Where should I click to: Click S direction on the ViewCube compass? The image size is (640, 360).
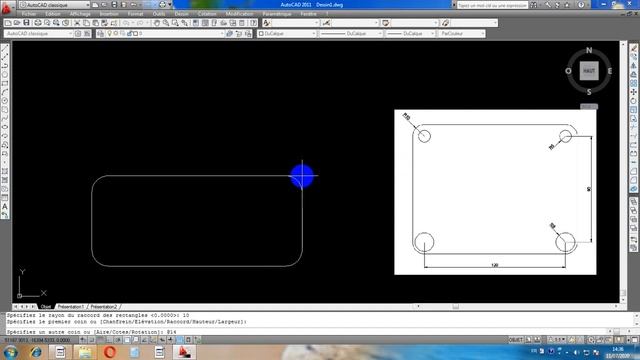pos(589,92)
